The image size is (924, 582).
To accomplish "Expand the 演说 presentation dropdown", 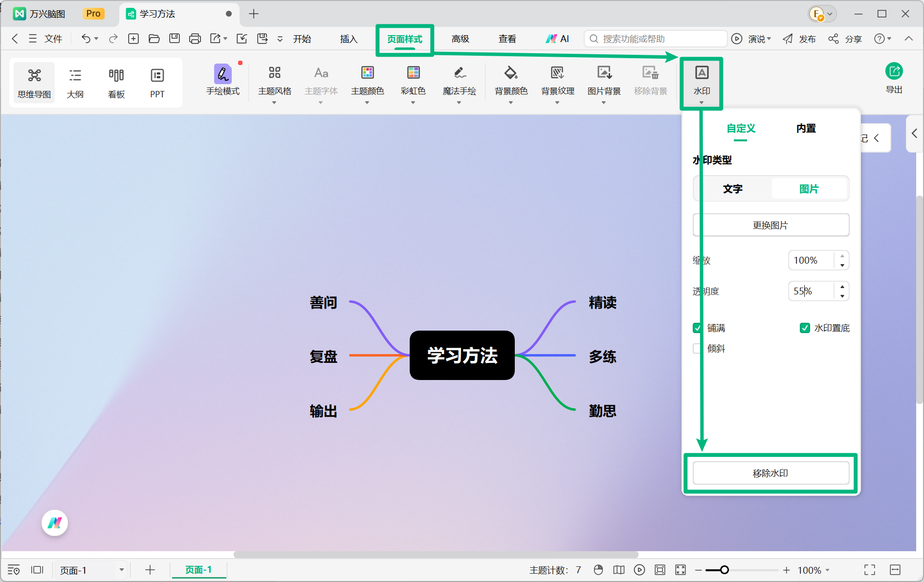I will click(769, 39).
